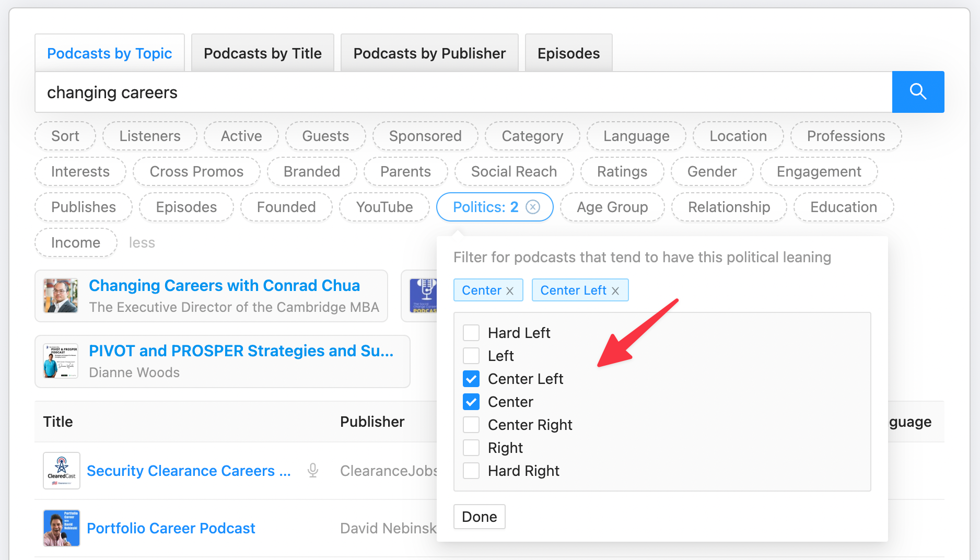Viewport: 980px width, 560px height.
Task: Open the Gender filter
Action: pos(712,171)
